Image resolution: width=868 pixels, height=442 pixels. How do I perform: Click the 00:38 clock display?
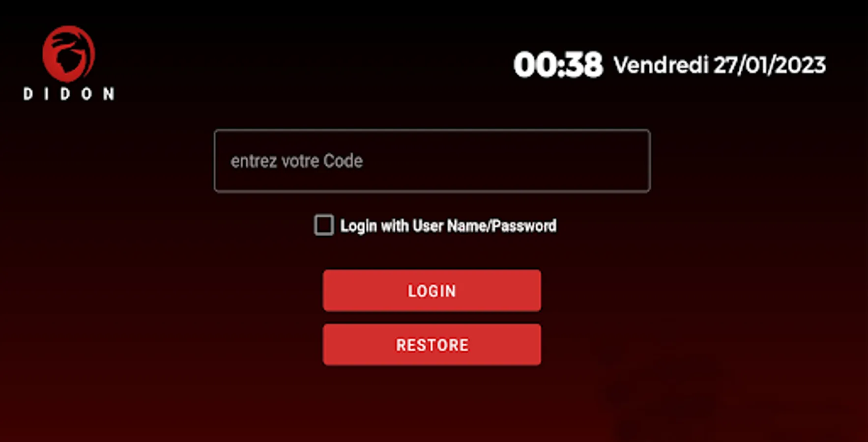tap(558, 65)
